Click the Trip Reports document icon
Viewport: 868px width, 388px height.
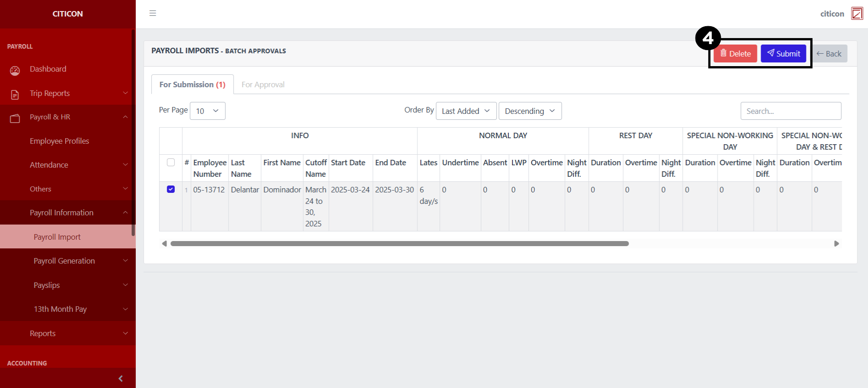[x=15, y=95]
